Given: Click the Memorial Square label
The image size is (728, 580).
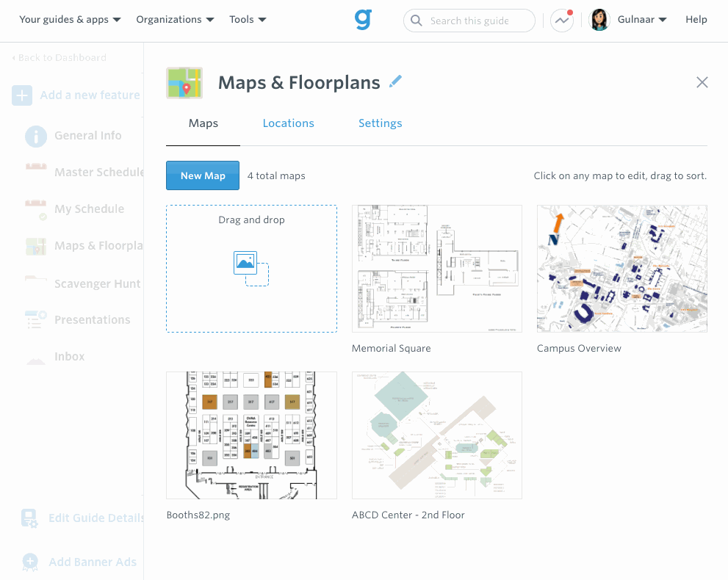Looking at the screenshot, I should (392, 349).
